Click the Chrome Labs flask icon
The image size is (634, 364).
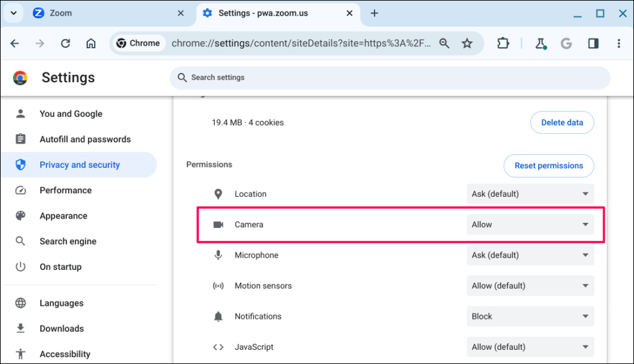(x=541, y=43)
